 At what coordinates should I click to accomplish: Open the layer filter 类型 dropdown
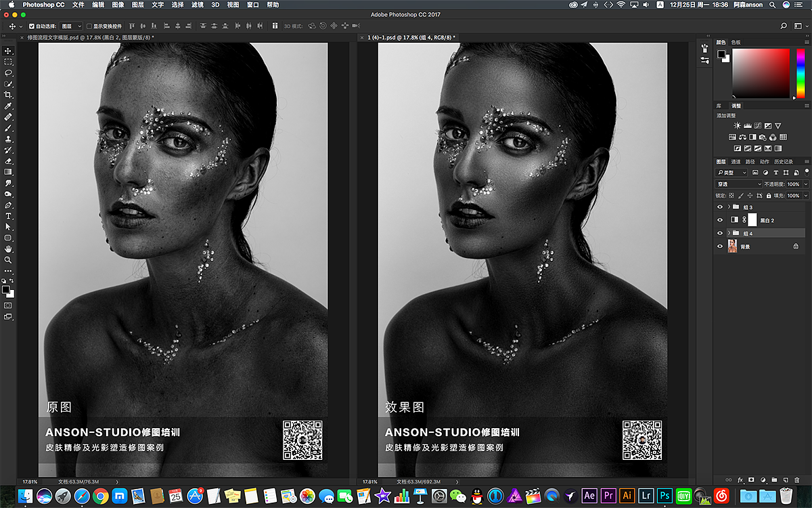point(731,173)
